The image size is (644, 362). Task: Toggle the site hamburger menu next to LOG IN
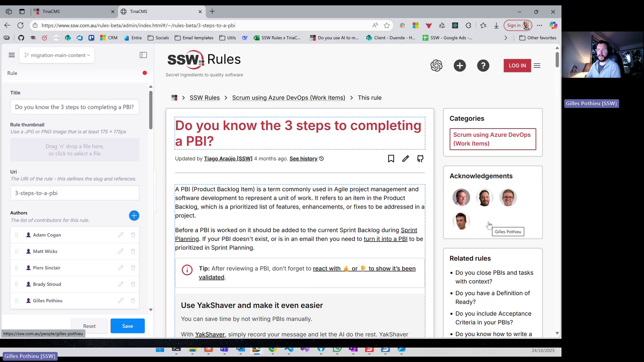coord(537,66)
